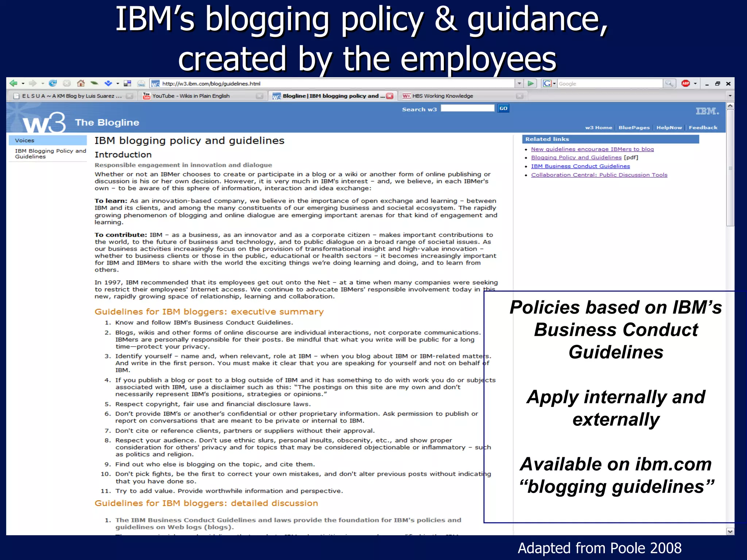This screenshot has width=747, height=560.
Task: Open IBM Business Conduct Guidelines link
Action: pos(580,166)
